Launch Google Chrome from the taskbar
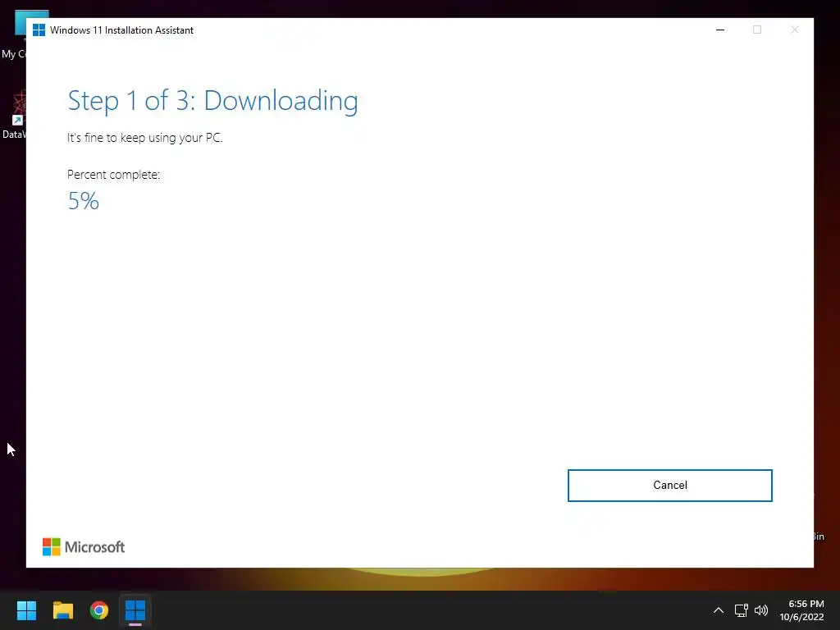840x630 pixels. click(99, 610)
